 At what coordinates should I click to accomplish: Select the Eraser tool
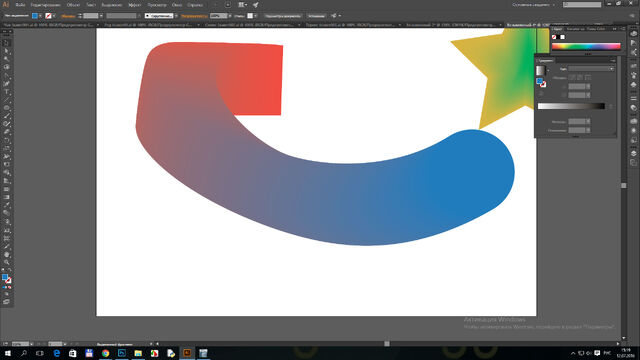tap(7, 132)
